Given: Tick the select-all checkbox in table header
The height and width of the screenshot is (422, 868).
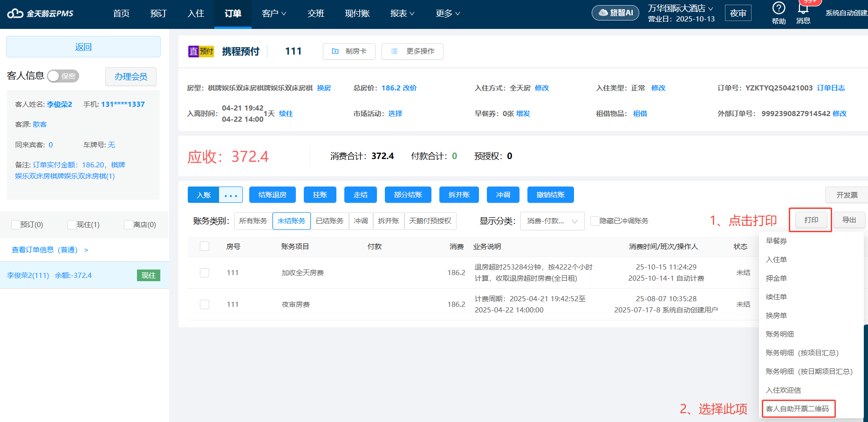Looking at the screenshot, I should click(205, 246).
